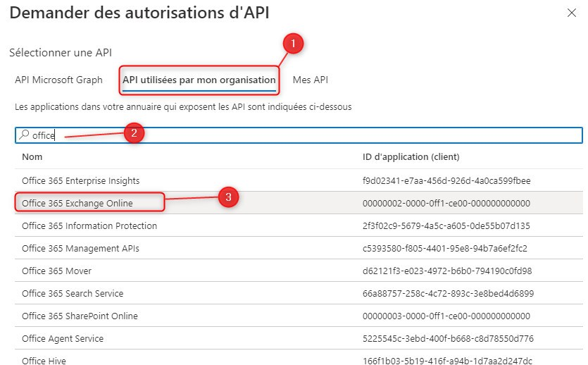This screenshot has height=365, width=588.
Task: Select Office 365 Information Protection
Action: pos(89,226)
